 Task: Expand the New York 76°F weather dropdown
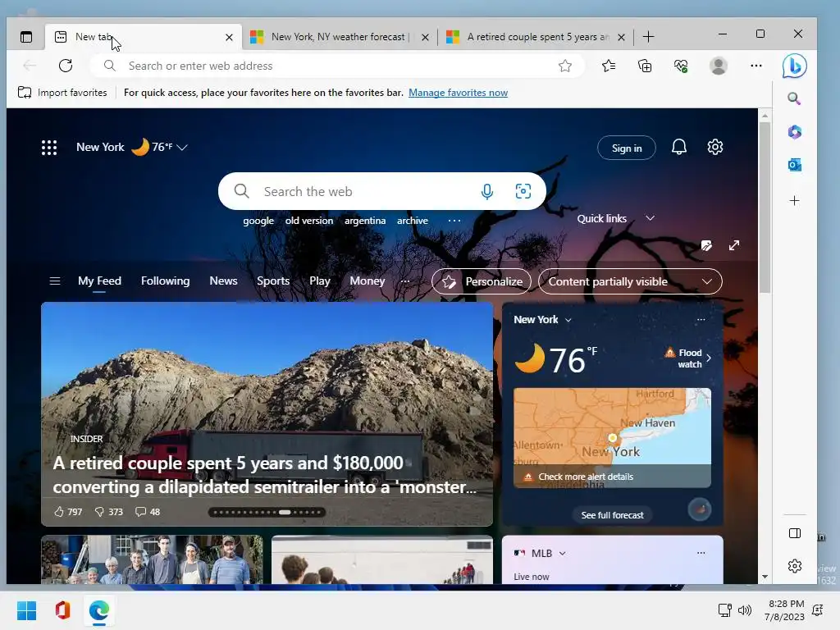click(182, 148)
